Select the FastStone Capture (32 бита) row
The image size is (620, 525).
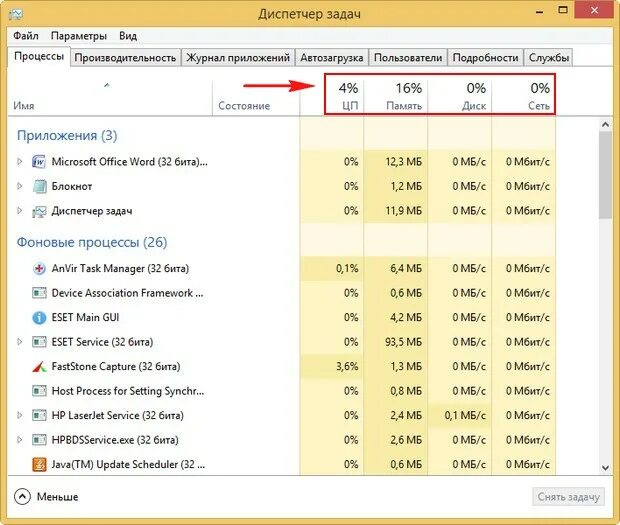tap(282, 366)
